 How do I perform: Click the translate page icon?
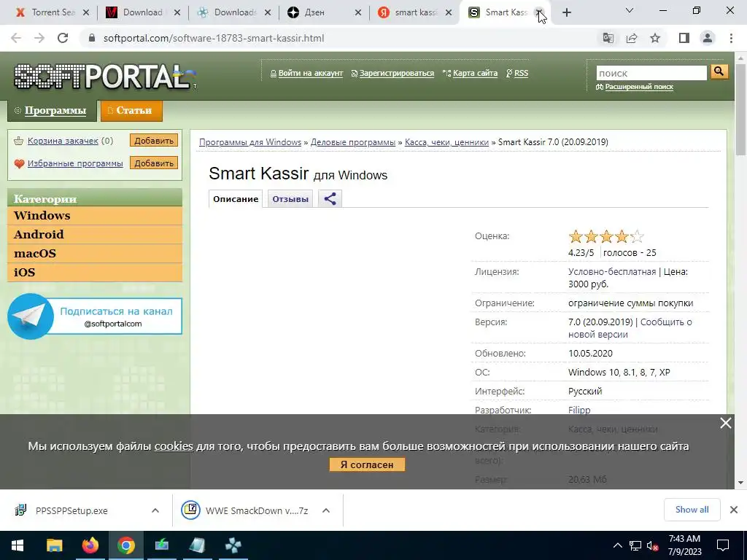(x=608, y=38)
